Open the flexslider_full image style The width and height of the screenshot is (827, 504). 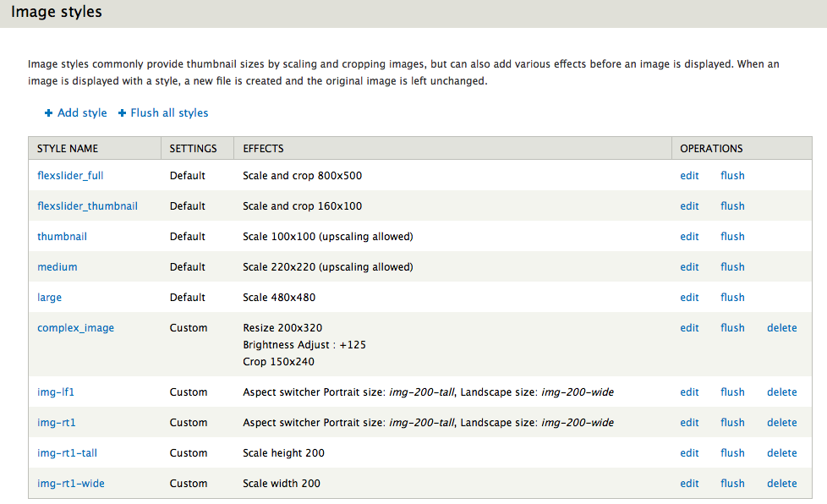click(70, 175)
